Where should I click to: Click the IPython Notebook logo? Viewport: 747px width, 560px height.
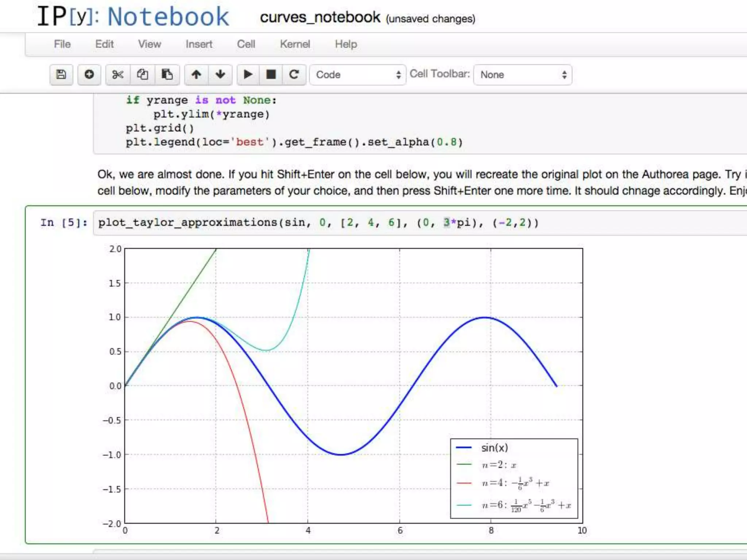click(133, 17)
